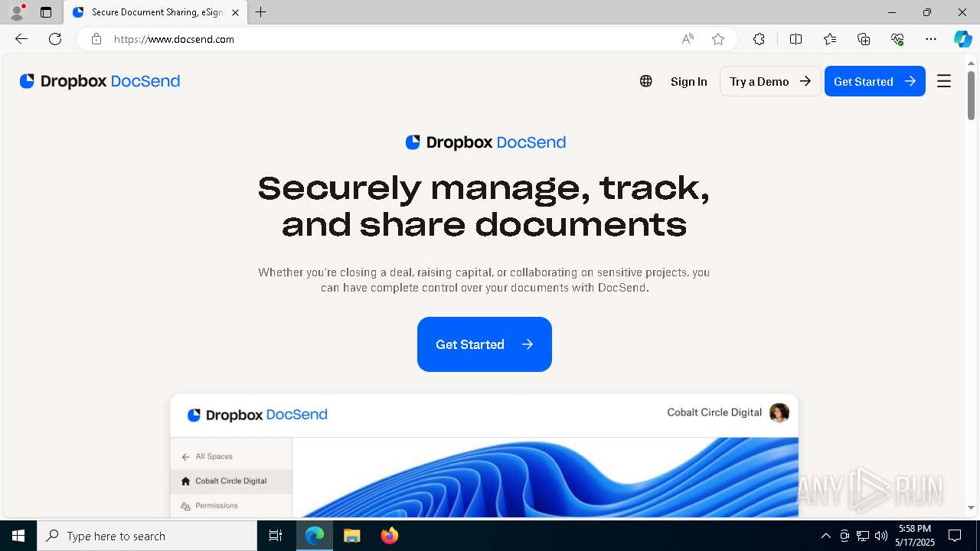The height and width of the screenshot is (551, 980).
Task: Go back to All Spaces
Action: coord(207,456)
